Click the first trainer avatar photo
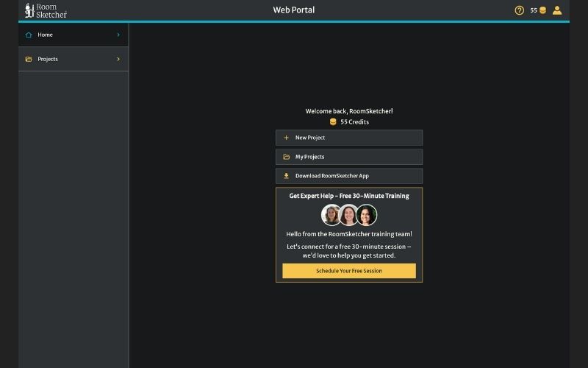Image resolution: width=588 pixels, height=368 pixels. (x=331, y=215)
